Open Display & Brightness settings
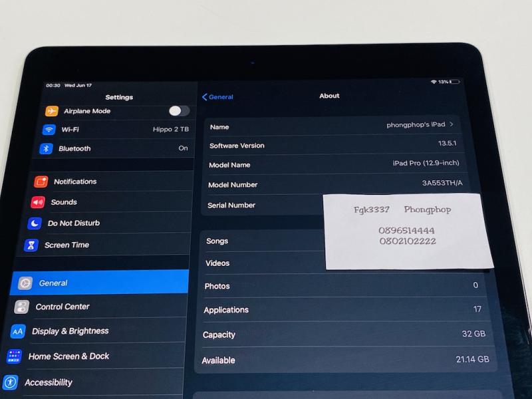Image resolution: width=532 pixels, height=399 pixels. pyautogui.click(x=96, y=331)
